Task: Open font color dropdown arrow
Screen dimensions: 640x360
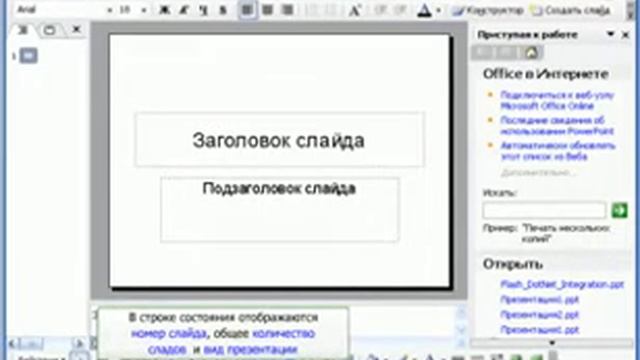Action: tap(439, 10)
